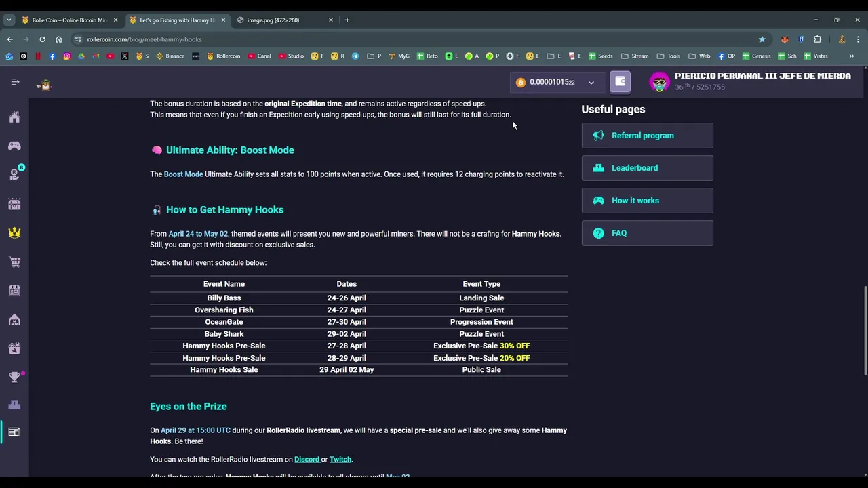Reload the current page
This screenshot has width=868, height=488.
[42, 39]
